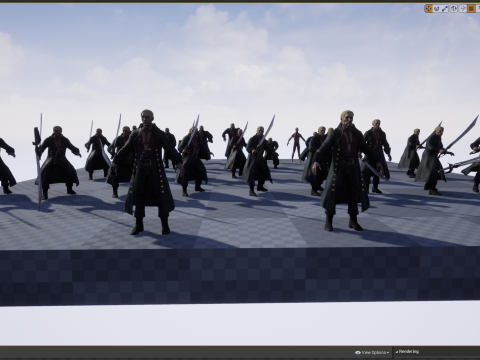The height and width of the screenshot is (360, 480).
Task: Toggle surface snapping in viewport toolbar
Action: tap(463, 9)
